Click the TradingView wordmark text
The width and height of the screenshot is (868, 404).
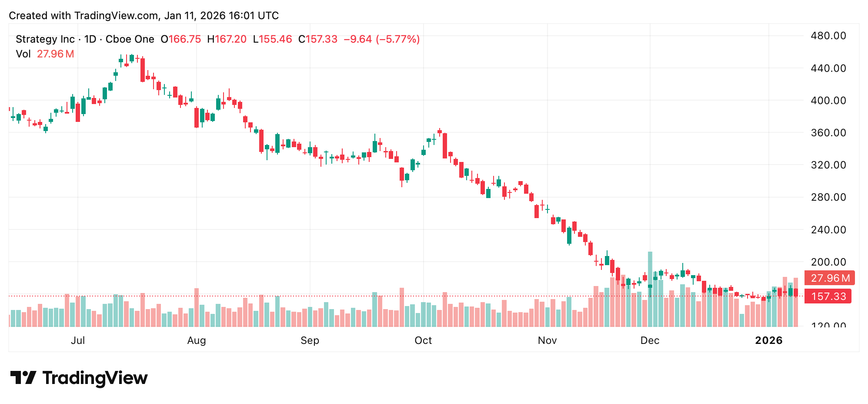95,378
